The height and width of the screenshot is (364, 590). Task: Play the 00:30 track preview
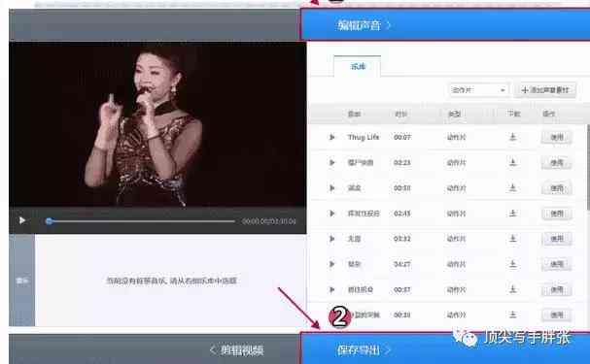pyautogui.click(x=331, y=187)
